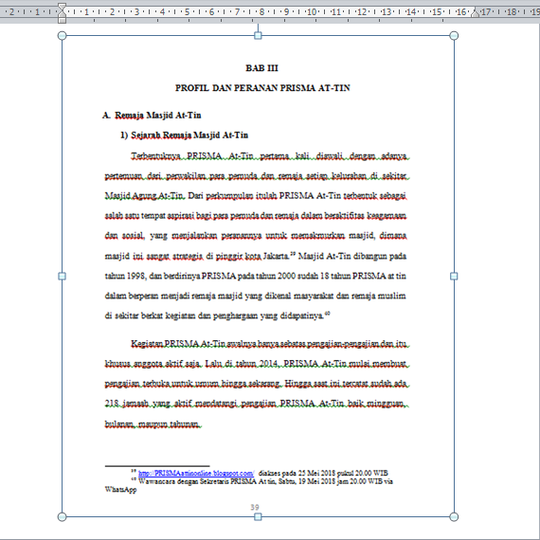Click the bottom-center square sizing handle

pyautogui.click(x=258, y=517)
